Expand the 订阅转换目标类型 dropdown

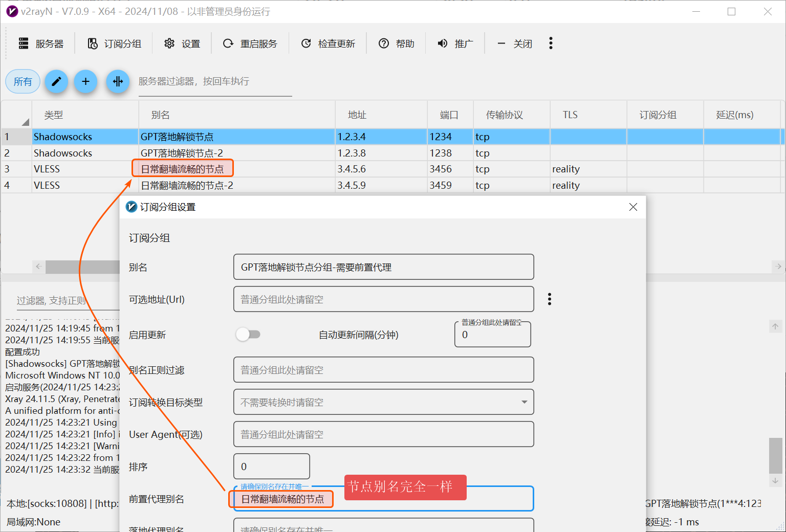524,402
